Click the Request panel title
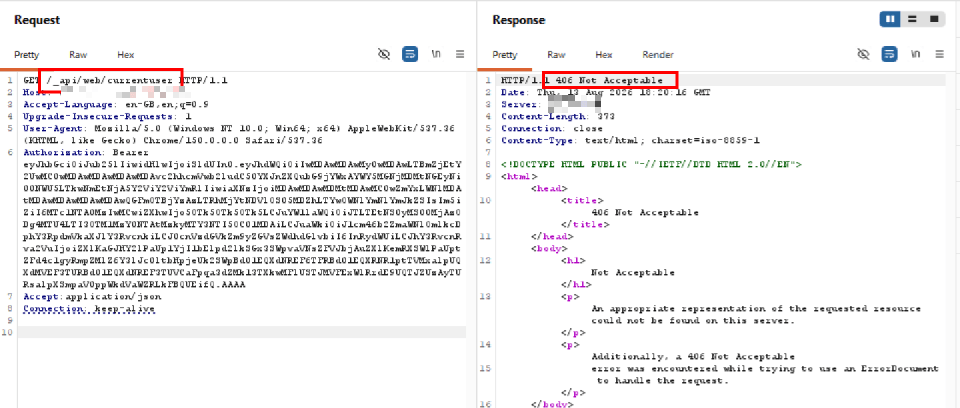This screenshot has height=408, width=960. coord(37,20)
